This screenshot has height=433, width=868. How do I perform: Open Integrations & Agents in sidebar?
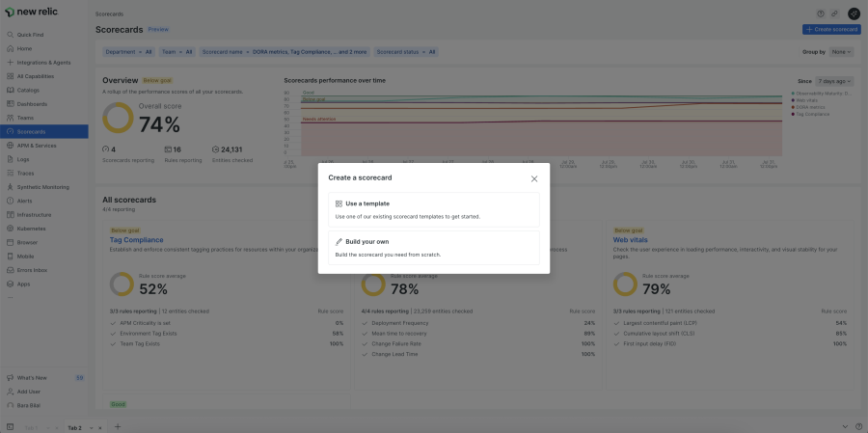44,63
